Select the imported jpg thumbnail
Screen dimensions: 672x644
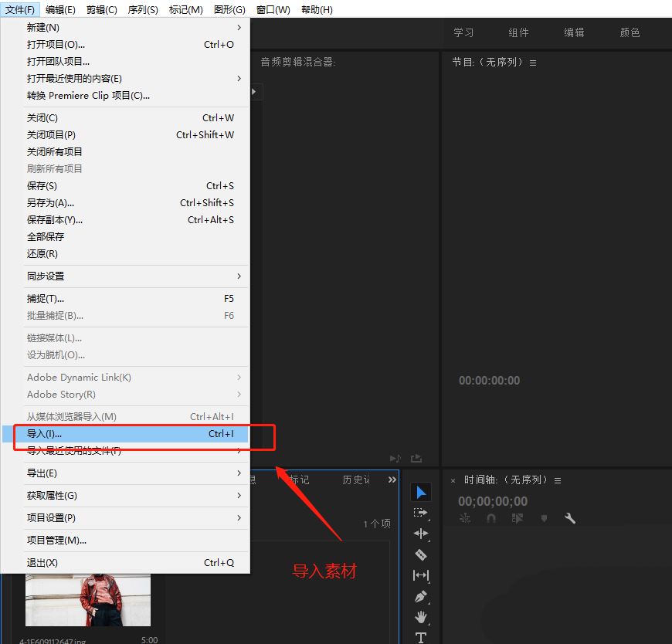point(88,600)
